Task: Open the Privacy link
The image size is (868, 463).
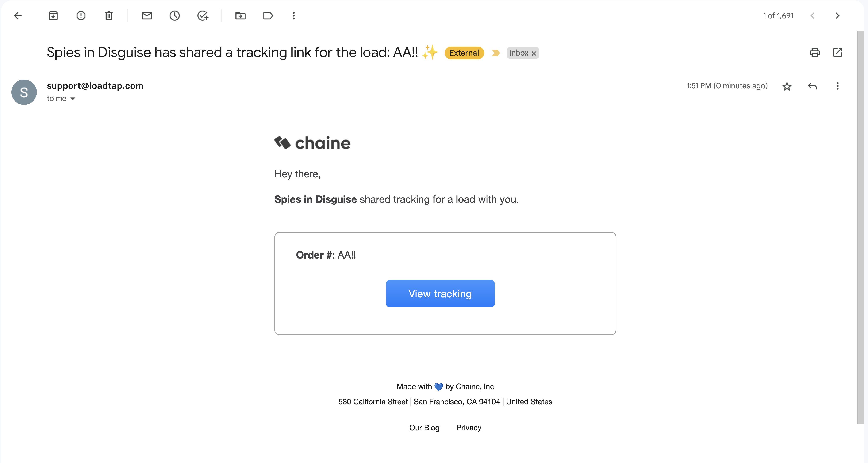Action: click(x=469, y=428)
